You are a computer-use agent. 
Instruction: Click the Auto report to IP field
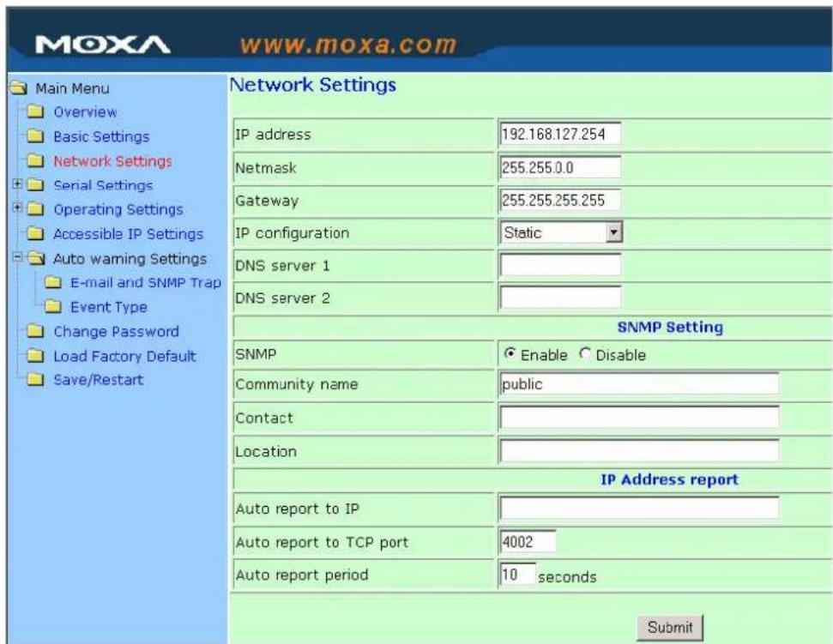(639, 508)
